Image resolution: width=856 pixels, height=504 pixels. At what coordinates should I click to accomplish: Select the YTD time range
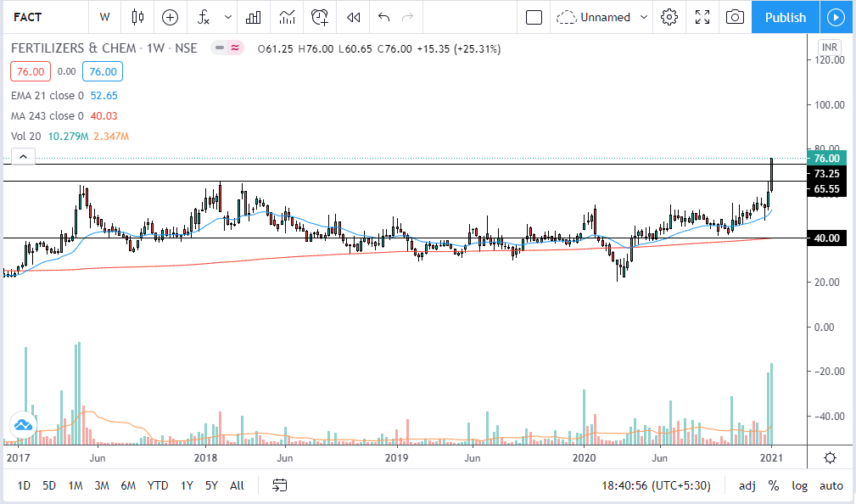coord(158,485)
